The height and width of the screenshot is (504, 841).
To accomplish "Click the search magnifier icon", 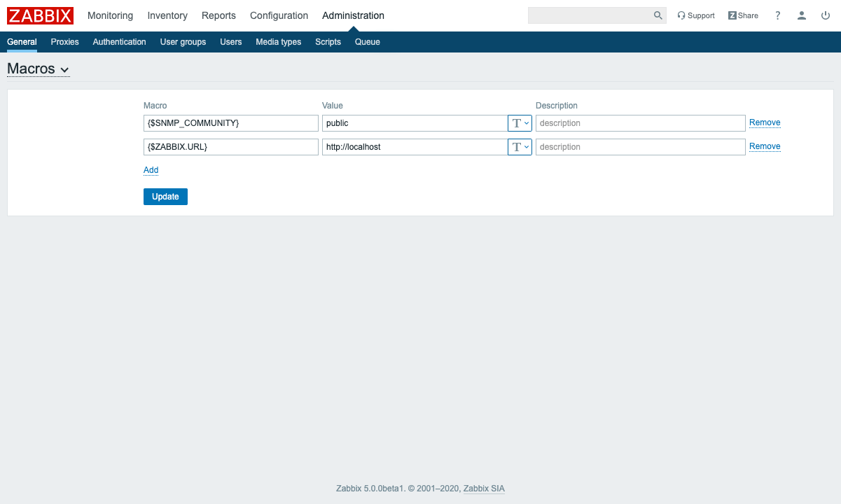I will coord(658,15).
